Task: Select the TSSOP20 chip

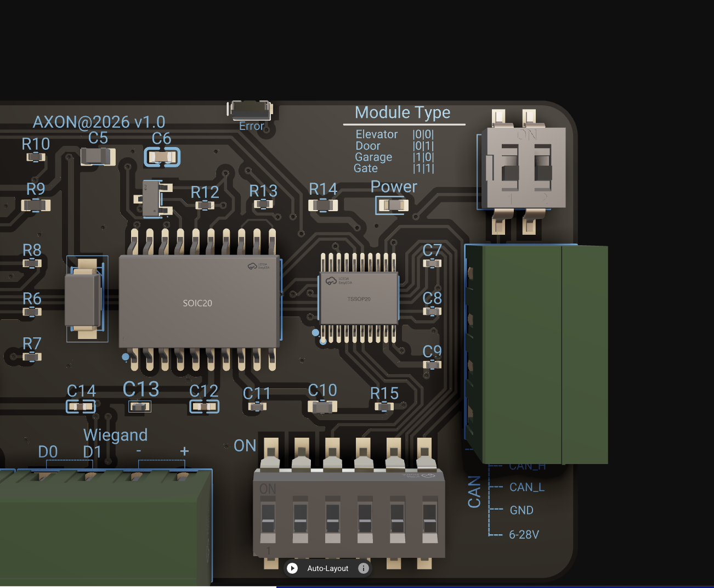Action: point(359,299)
